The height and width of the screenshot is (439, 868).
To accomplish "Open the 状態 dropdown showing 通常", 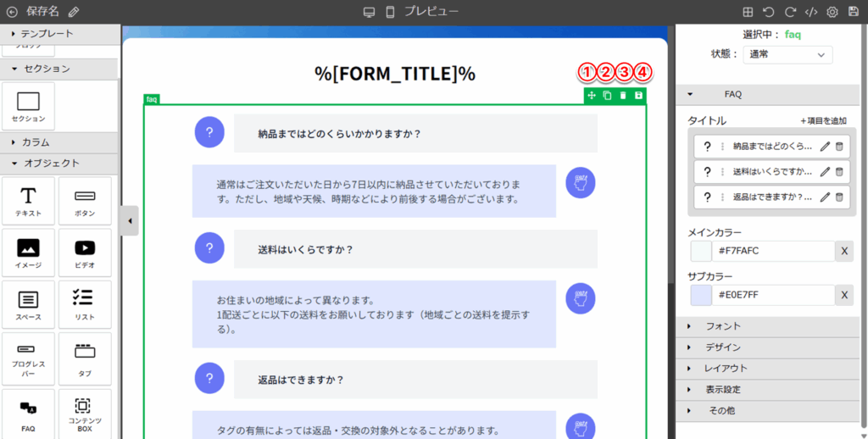I will coord(787,54).
